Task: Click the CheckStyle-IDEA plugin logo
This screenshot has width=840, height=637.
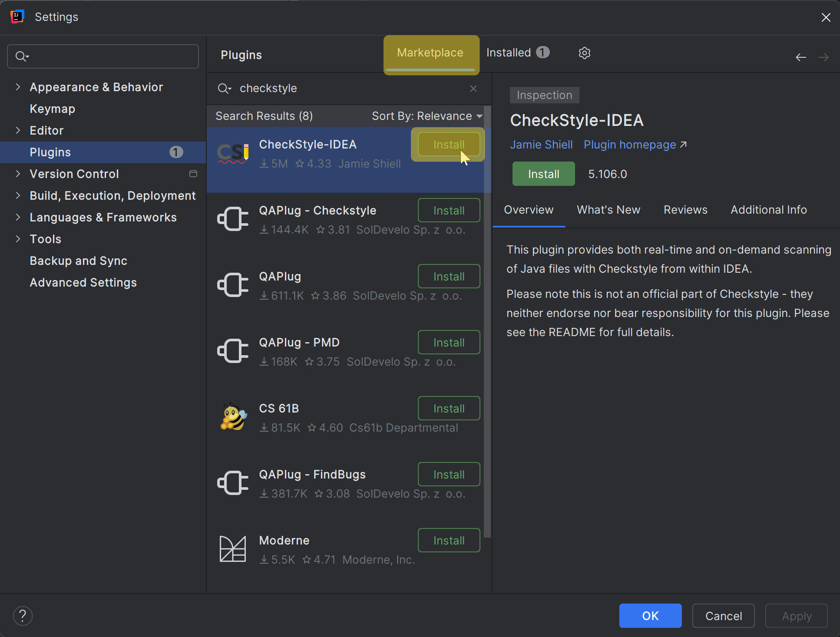Action: tap(233, 154)
